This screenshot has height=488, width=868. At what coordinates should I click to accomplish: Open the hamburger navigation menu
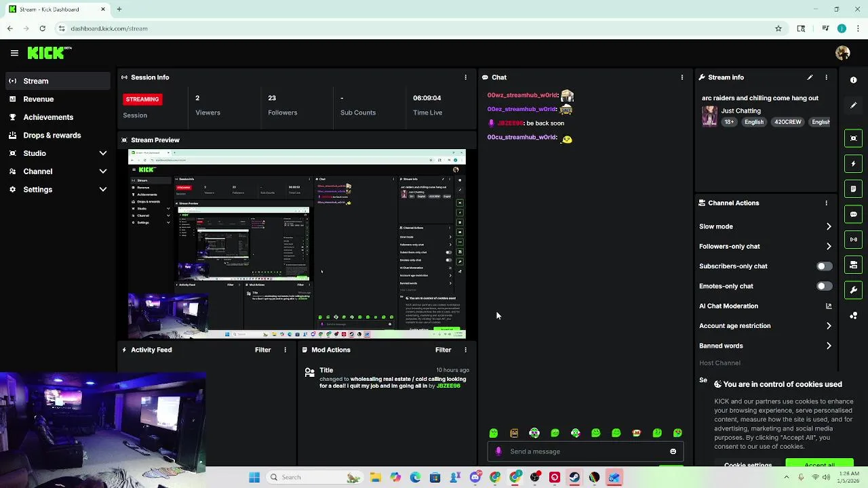coord(14,53)
